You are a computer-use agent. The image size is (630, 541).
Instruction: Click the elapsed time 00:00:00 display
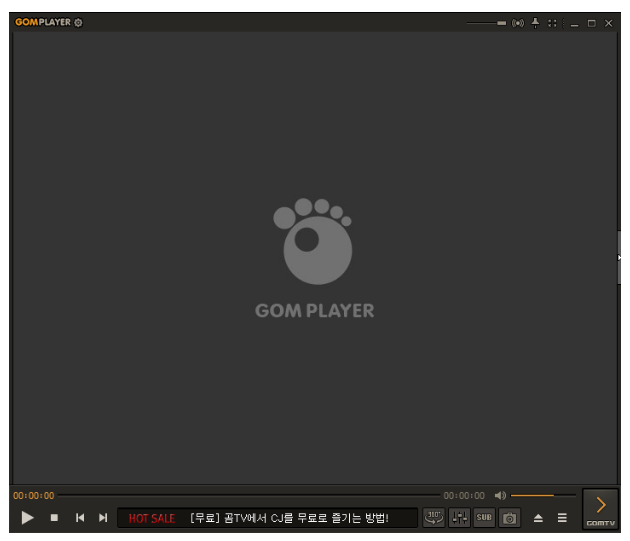click(34, 496)
